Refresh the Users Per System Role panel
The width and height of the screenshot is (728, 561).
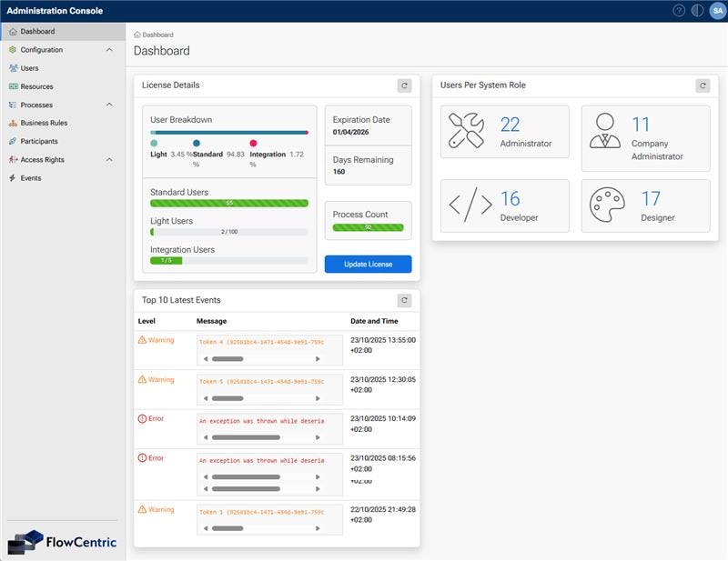(x=703, y=84)
